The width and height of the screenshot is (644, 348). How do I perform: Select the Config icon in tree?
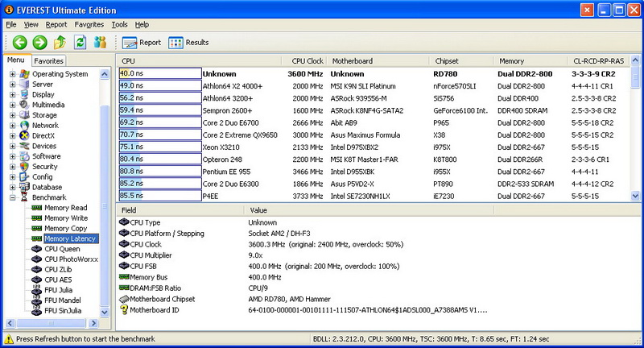point(25,176)
